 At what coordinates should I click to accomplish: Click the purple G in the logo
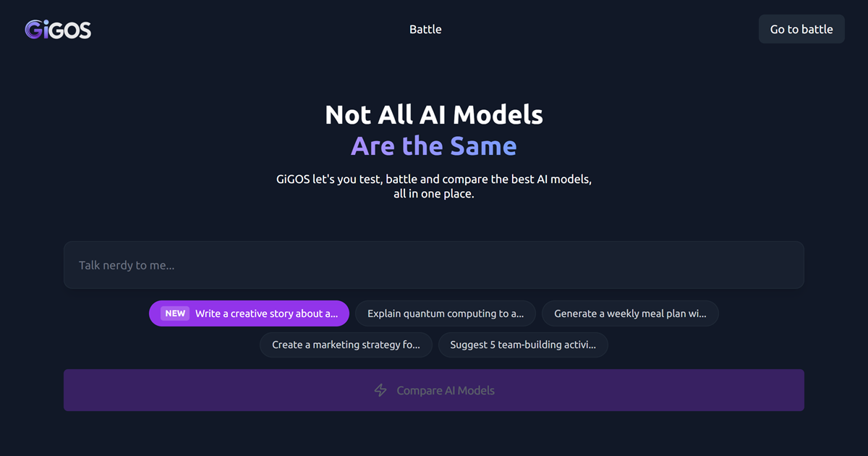click(x=33, y=29)
